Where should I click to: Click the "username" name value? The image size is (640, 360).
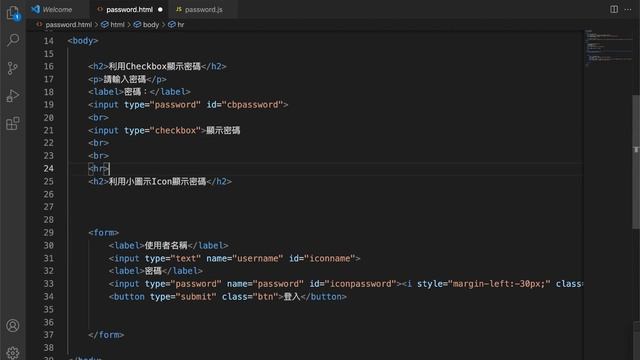tap(258, 258)
